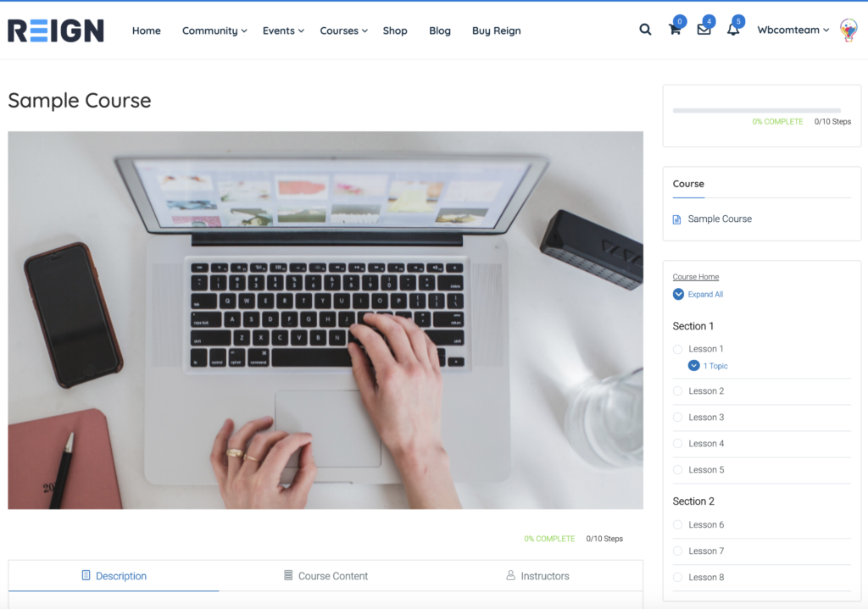The height and width of the screenshot is (609, 868).
Task: Open the shopping cart icon
Action: (x=674, y=30)
